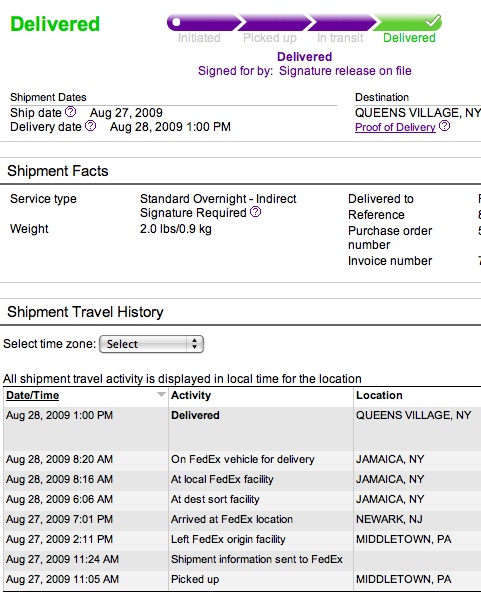481x598 pixels.
Task: Click the help icon after Signature Required
Action: (x=255, y=212)
